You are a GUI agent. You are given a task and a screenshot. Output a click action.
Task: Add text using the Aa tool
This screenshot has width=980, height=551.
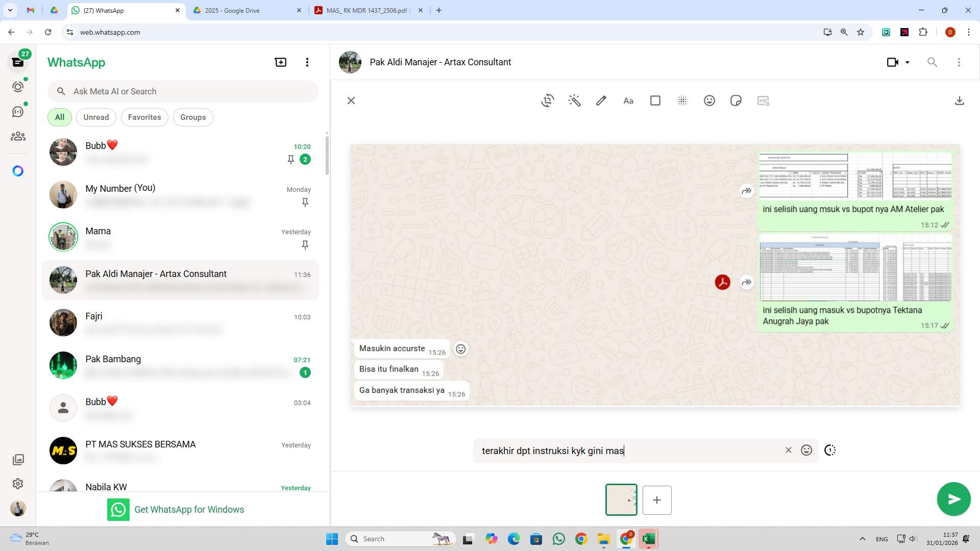[x=628, y=101]
